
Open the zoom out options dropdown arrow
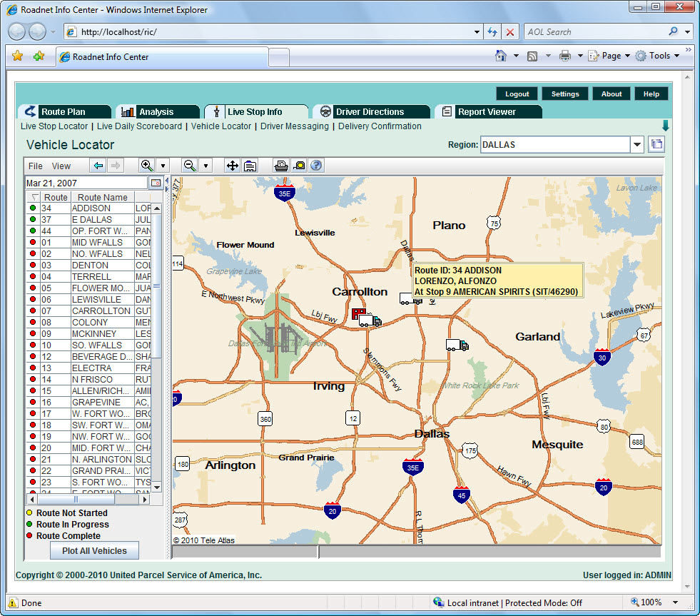click(x=206, y=166)
